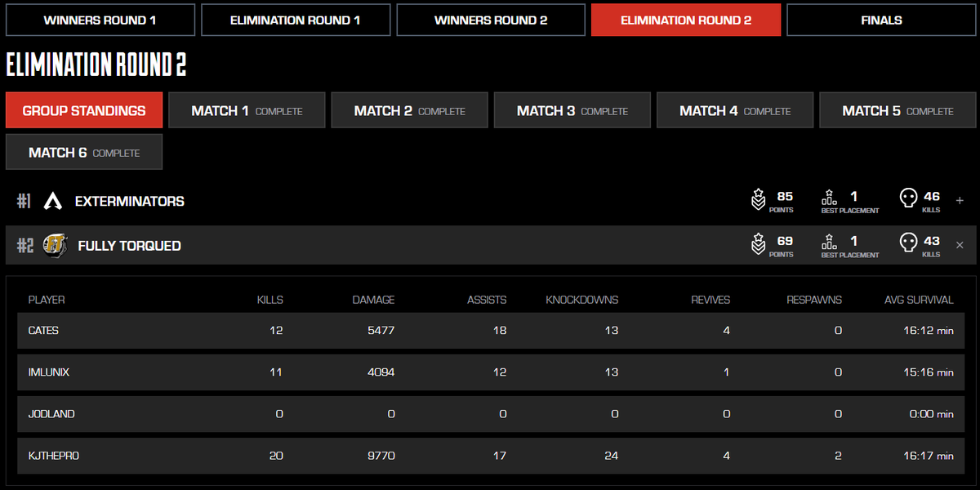View Match 3 results
The width and height of the screenshot is (980, 490).
(x=572, y=110)
